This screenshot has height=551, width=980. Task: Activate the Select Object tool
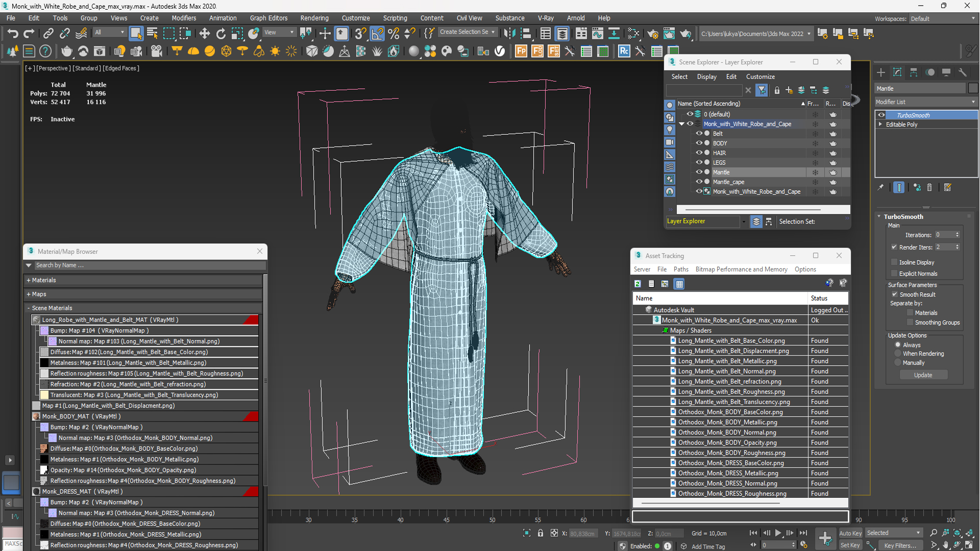[136, 34]
